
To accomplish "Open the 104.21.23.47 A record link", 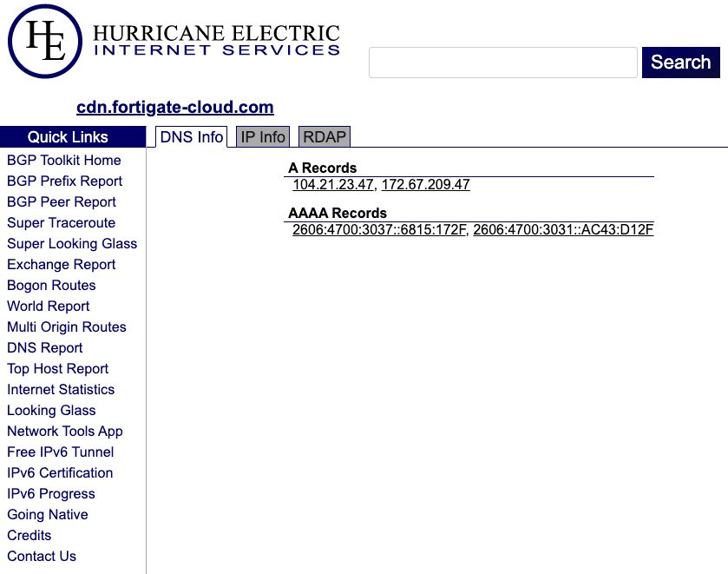I will (x=333, y=184).
